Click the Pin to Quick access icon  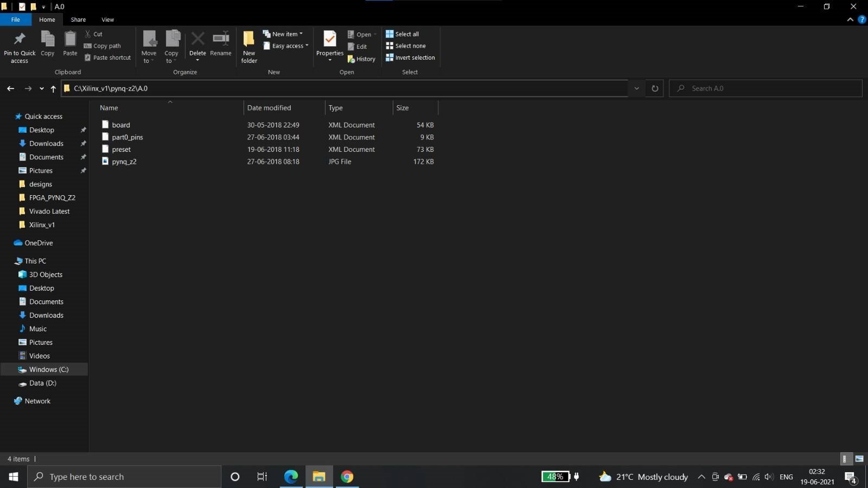pyautogui.click(x=20, y=40)
